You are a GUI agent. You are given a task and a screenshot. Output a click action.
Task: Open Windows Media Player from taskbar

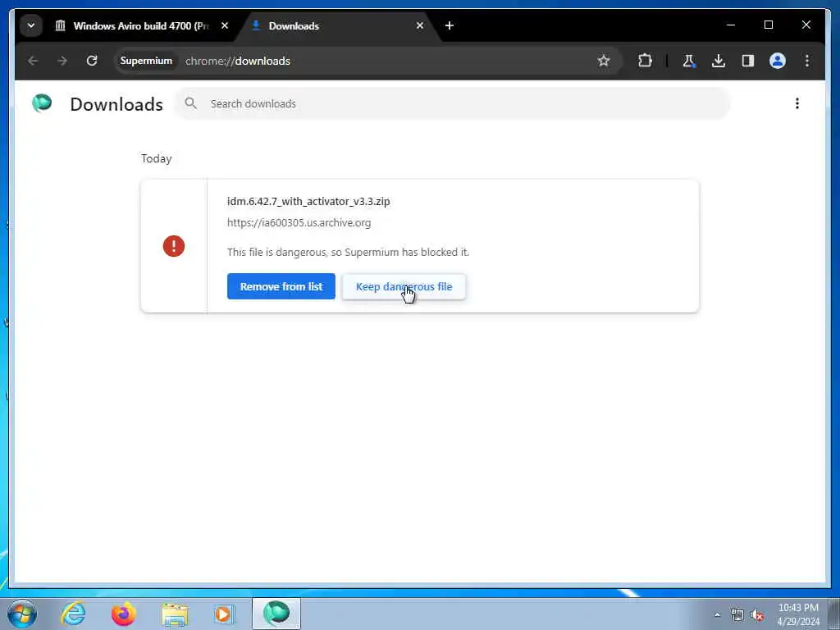[225, 614]
